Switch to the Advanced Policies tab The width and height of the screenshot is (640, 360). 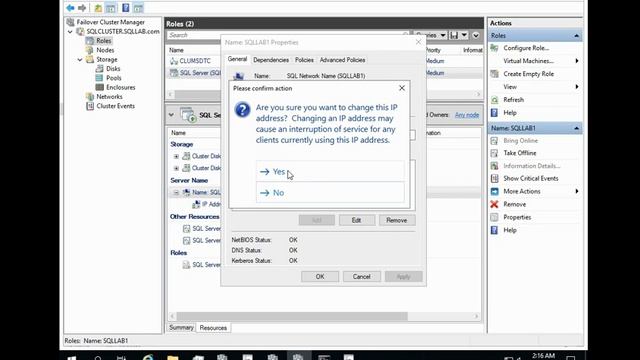[342, 60]
